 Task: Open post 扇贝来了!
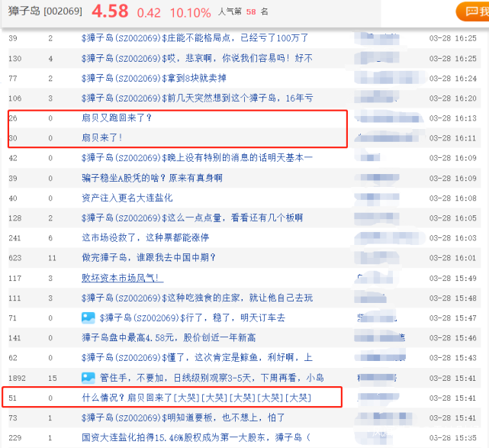tap(101, 138)
